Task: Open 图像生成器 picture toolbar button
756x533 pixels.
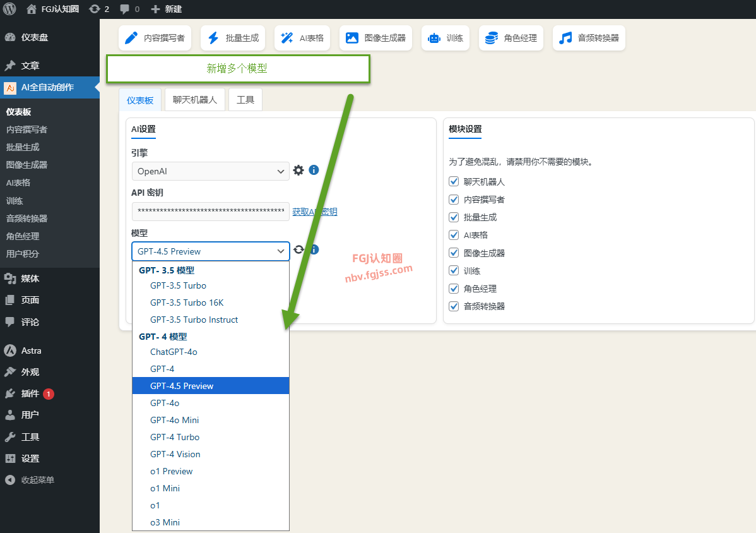Action: (375, 38)
